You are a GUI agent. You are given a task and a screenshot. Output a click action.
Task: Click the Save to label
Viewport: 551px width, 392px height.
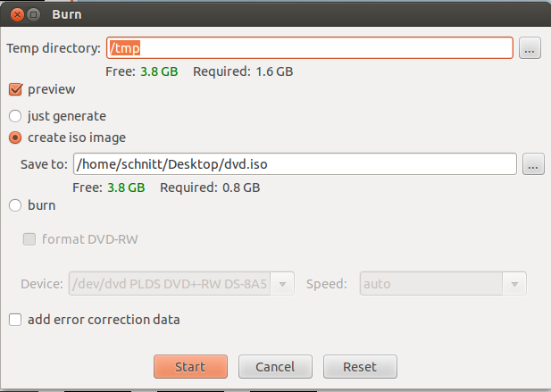(44, 164)
